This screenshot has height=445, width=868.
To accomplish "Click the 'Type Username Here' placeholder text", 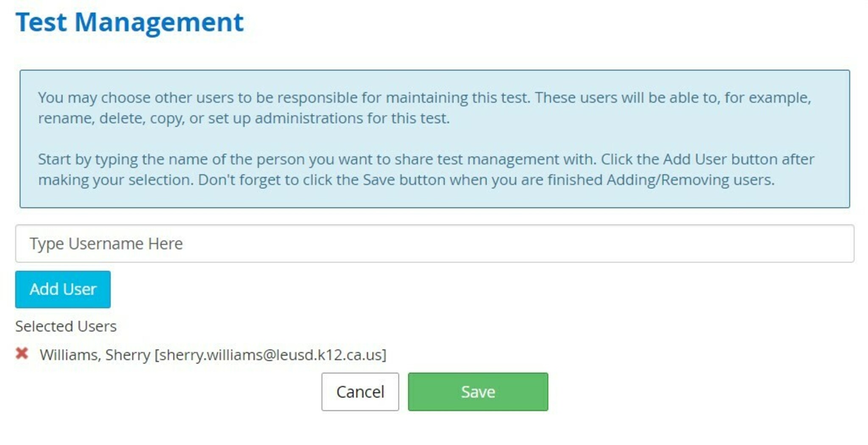I will coord(106,243).
